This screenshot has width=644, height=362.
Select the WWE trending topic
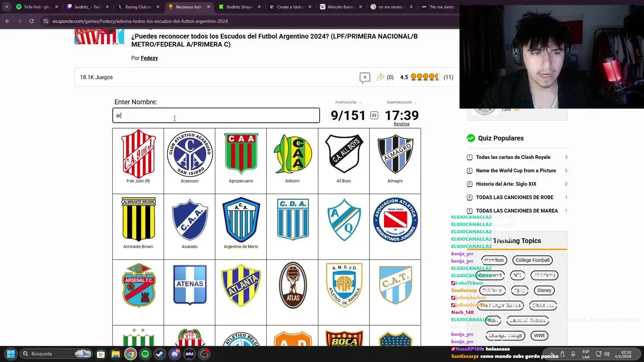pos(539,335)
